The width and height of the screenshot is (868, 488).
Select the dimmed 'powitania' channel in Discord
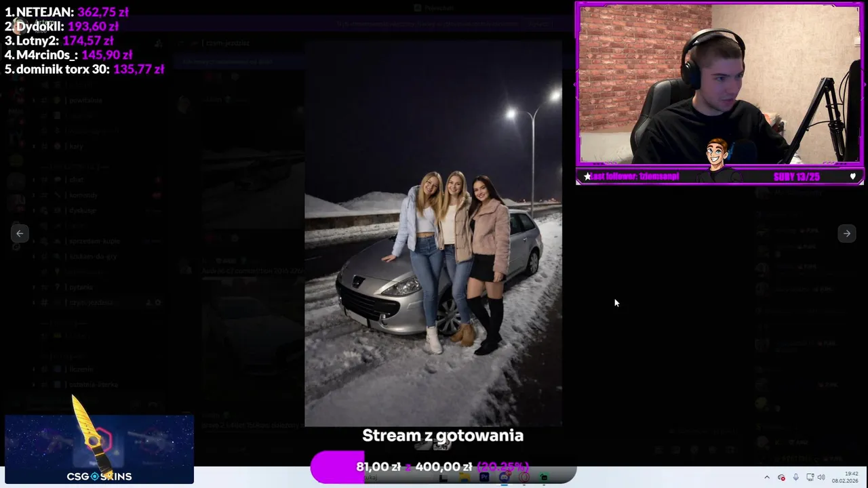point(98,100)
